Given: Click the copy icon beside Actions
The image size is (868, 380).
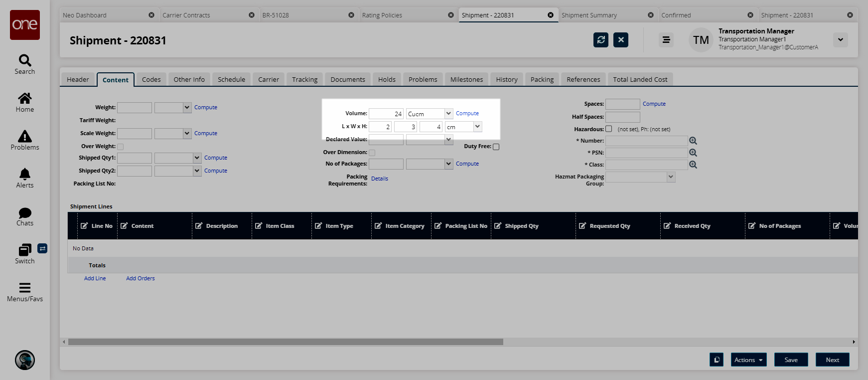Looking at the screenshot, I should (717, 360).
